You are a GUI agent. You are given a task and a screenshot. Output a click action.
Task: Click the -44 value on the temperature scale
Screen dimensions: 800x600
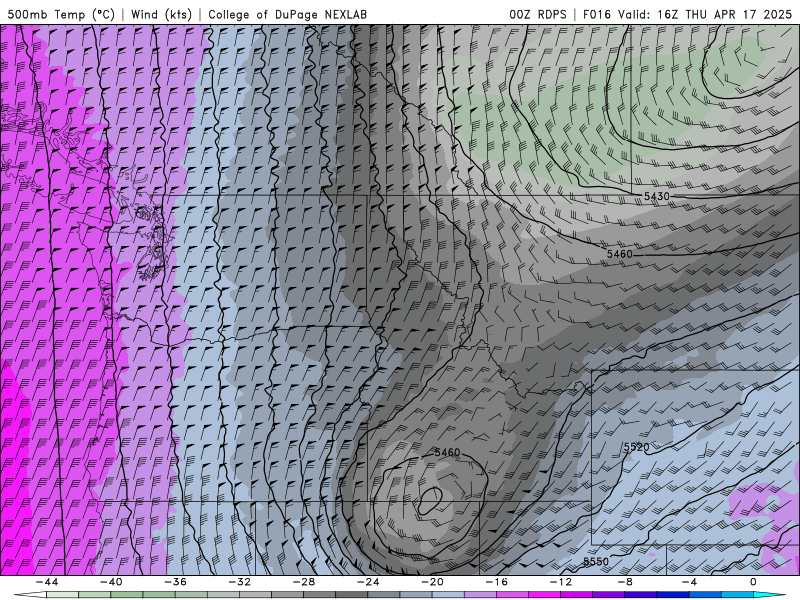click(x=46, y=582)
